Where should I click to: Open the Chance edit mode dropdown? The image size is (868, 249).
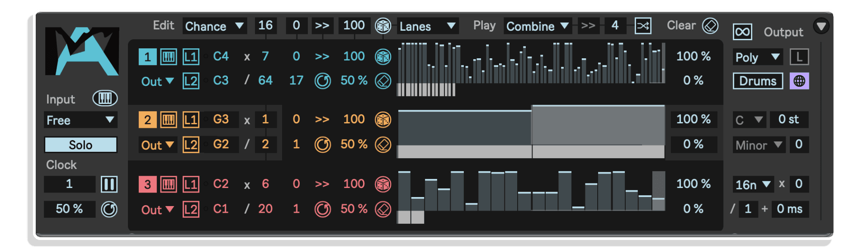(215, 26)
